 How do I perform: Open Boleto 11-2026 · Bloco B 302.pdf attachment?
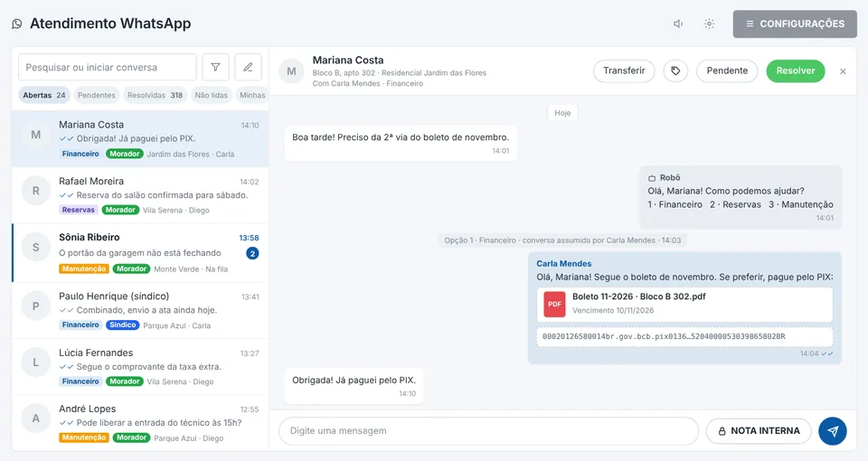[x=684, y=304]
